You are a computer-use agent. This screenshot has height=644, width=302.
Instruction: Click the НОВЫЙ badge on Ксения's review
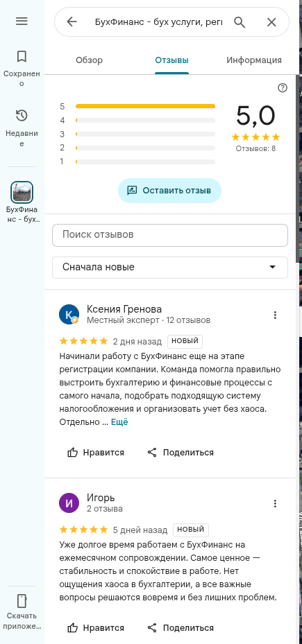coord(185,341)
